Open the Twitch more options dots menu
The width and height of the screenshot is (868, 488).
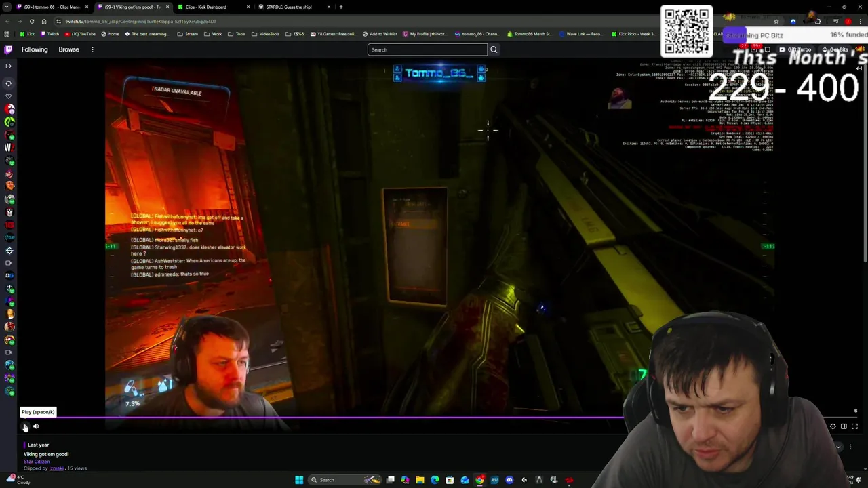tap(92, 49)
